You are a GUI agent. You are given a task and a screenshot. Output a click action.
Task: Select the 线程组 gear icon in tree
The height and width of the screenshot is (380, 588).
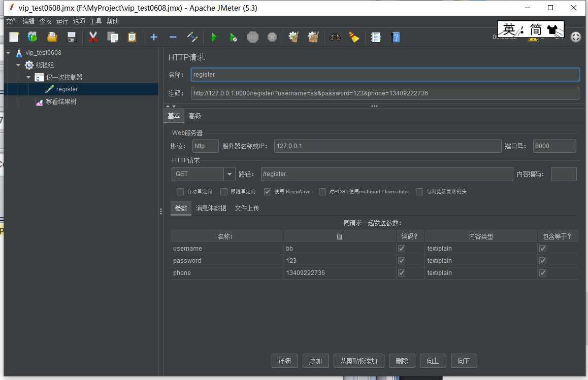29,65
